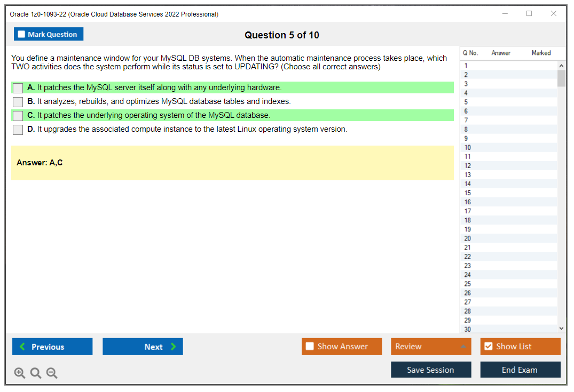
Task: Click the green back arrow on Previous
Action: tap(21, 347)
